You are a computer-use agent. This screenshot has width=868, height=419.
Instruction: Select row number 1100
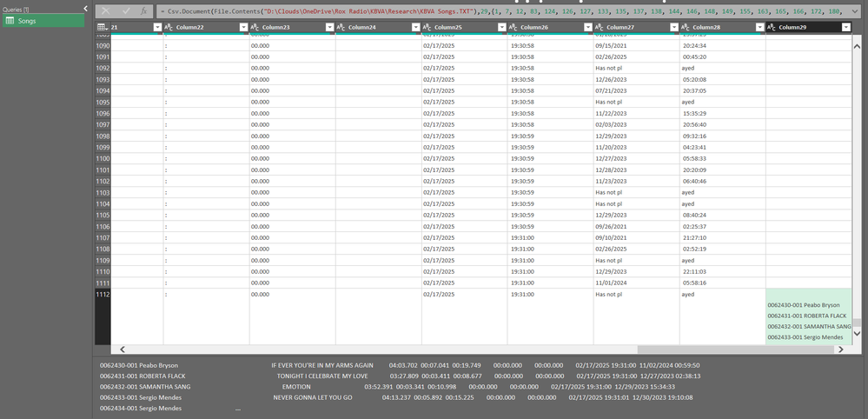click(x=103, y=158)
